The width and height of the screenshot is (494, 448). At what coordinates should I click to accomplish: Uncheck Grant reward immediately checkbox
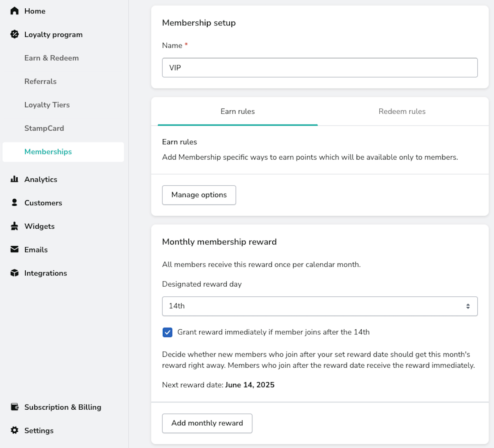pos(167,332)
